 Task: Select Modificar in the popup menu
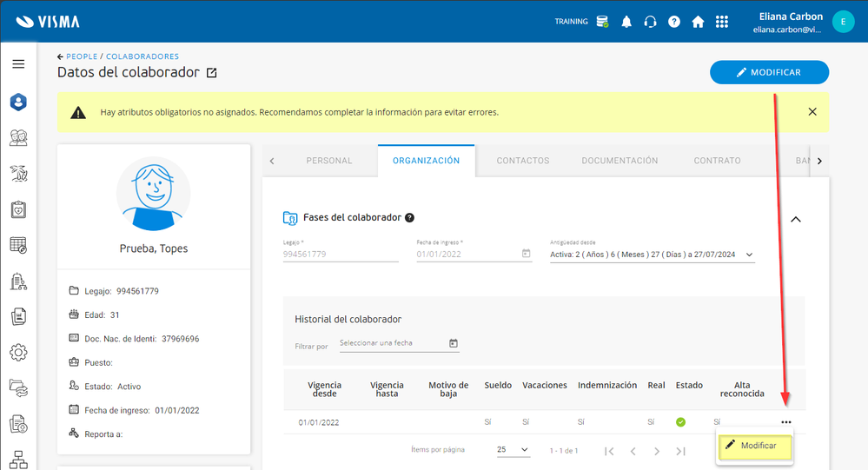click(754, 446)
